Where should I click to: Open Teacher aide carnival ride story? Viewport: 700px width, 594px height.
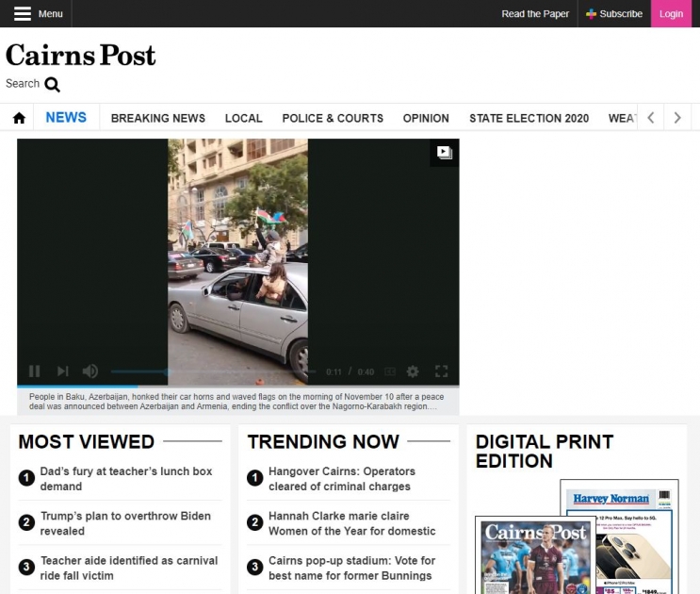129,569
